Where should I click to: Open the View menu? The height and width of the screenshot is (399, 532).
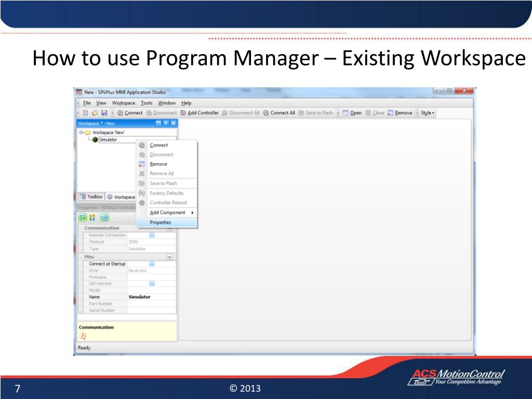click(x=101, y=103)
